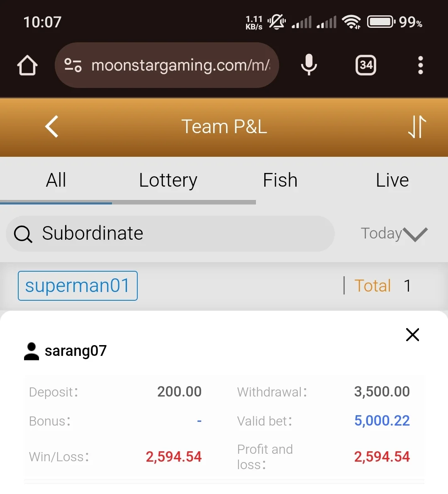Tap the microphone voice search icon

(309, 65)
